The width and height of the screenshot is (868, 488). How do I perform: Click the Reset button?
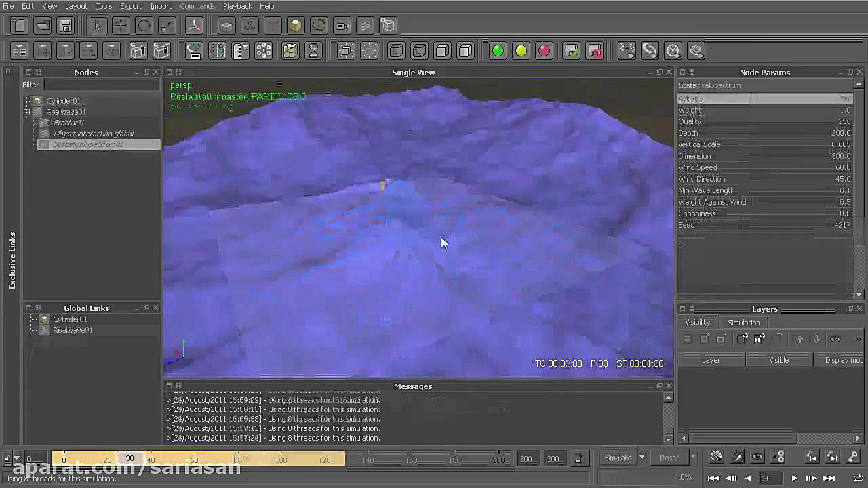(x=669, y=457)
